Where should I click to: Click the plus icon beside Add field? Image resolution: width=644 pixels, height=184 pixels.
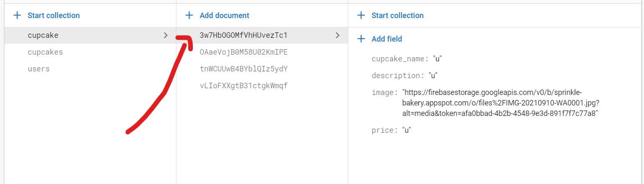point(361,39)
